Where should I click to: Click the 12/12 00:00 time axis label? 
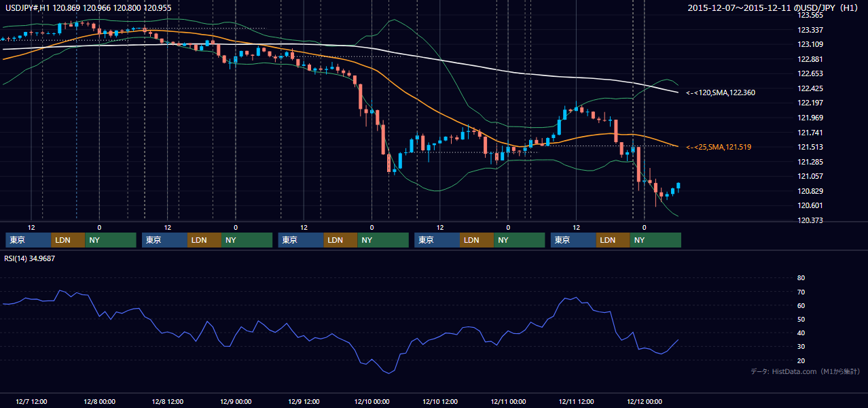point(644,401)
